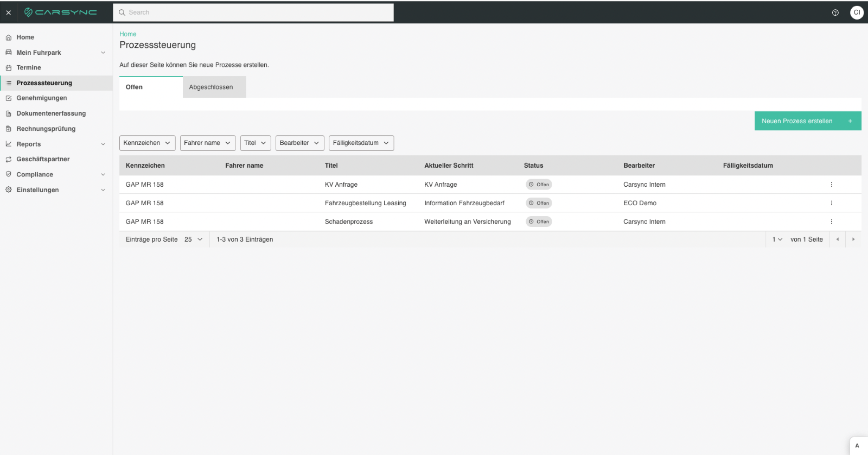This screenshot has width=868, height=455.
Task: Click the Einstellungen gear icon
Action: [x=9, y=189]
